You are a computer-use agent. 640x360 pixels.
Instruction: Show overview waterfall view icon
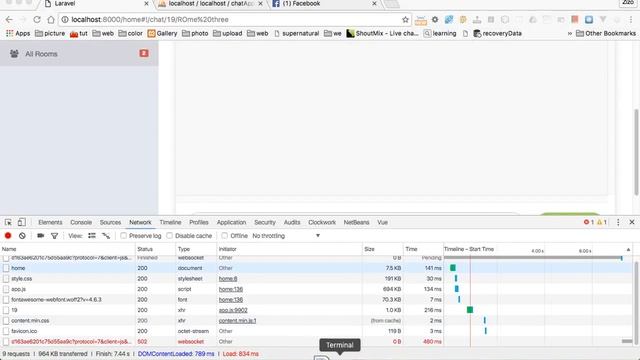click(x=106, y=236)
